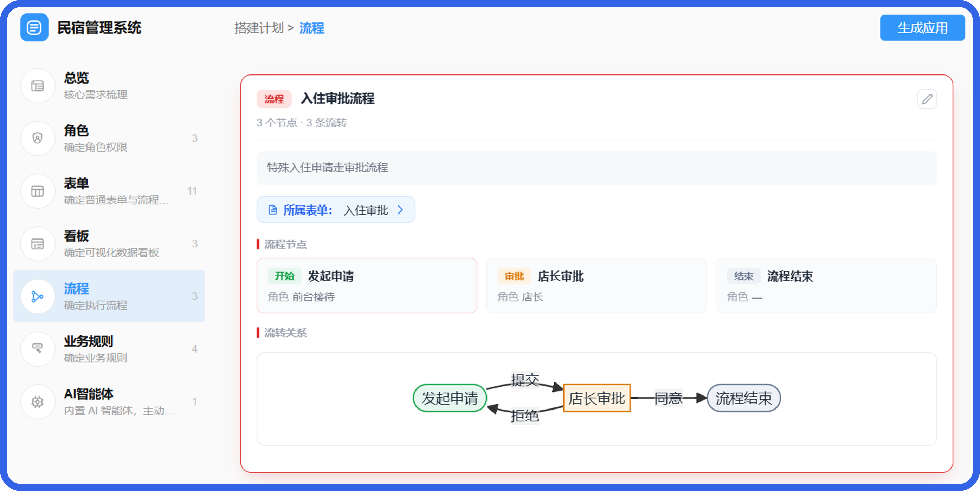Select the 流程结束 end node card
This screenshot has height=491, width=980.
(x=826, y=286)
